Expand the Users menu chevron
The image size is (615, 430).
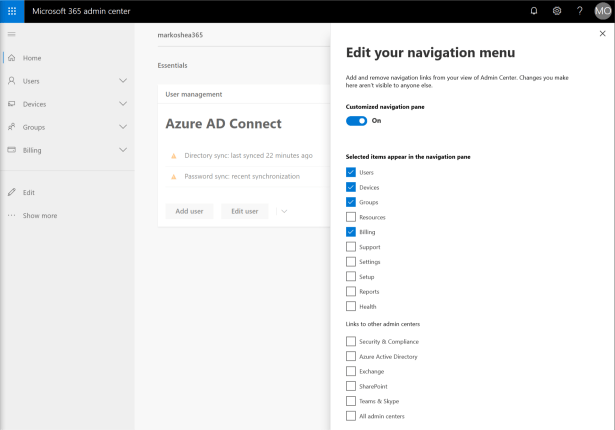tap(123, 80)
